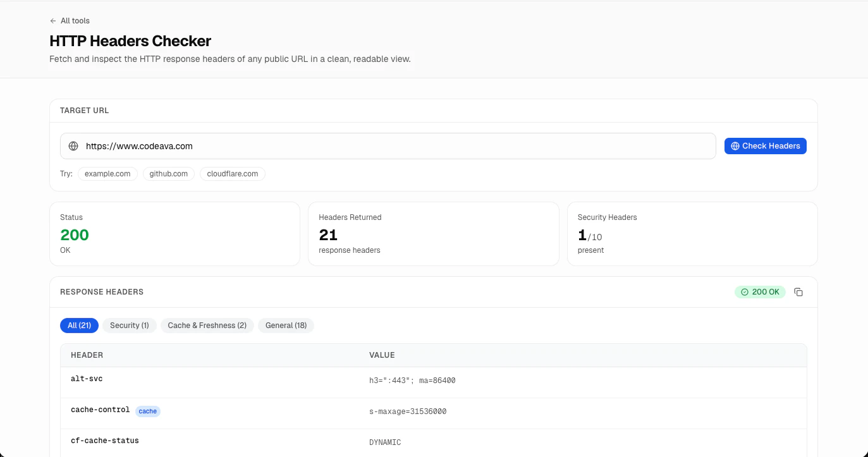Go back using the All tools arrow

point(53,20)
